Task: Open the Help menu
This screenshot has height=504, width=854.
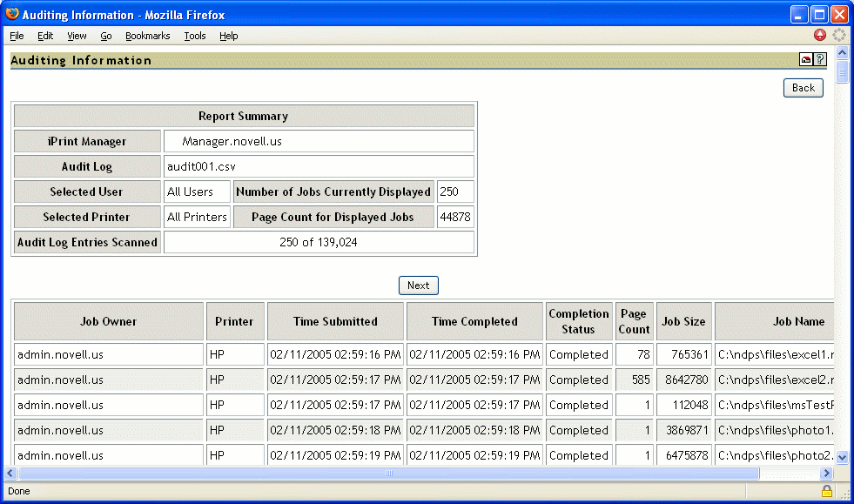Action: click(x=228, y=36)
